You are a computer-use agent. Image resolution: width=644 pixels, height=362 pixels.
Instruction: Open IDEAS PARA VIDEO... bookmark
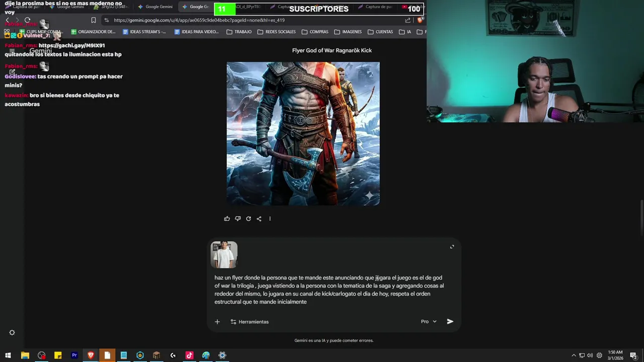(x=196, y=32)
